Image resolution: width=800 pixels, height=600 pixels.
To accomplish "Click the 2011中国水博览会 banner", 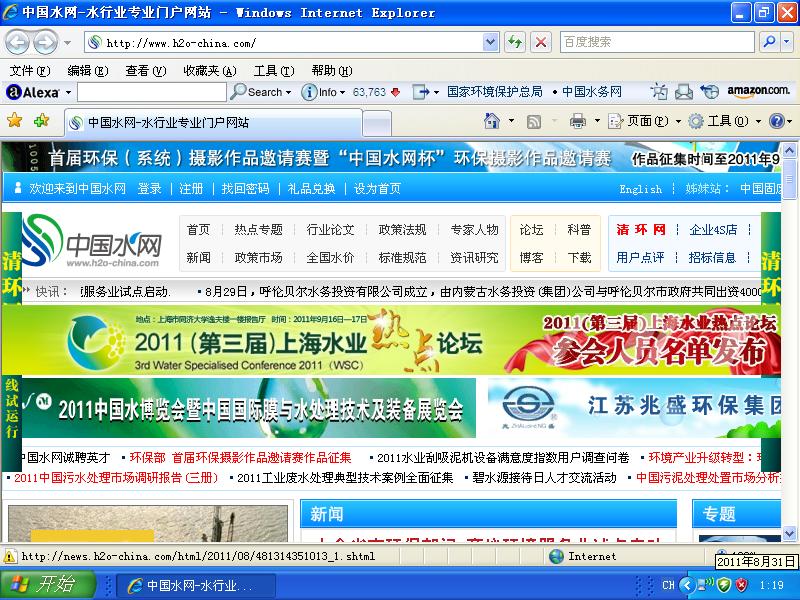I will (x=249, y=408).
